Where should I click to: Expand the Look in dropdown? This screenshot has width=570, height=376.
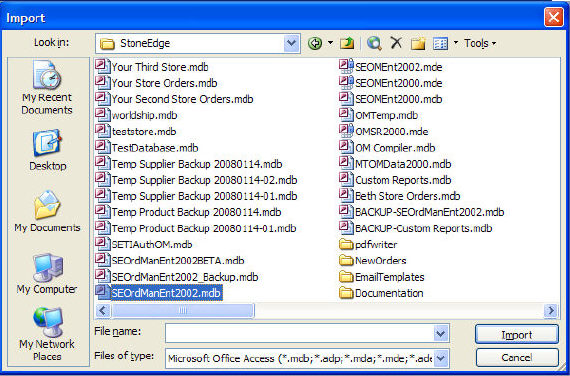point(292,43)
